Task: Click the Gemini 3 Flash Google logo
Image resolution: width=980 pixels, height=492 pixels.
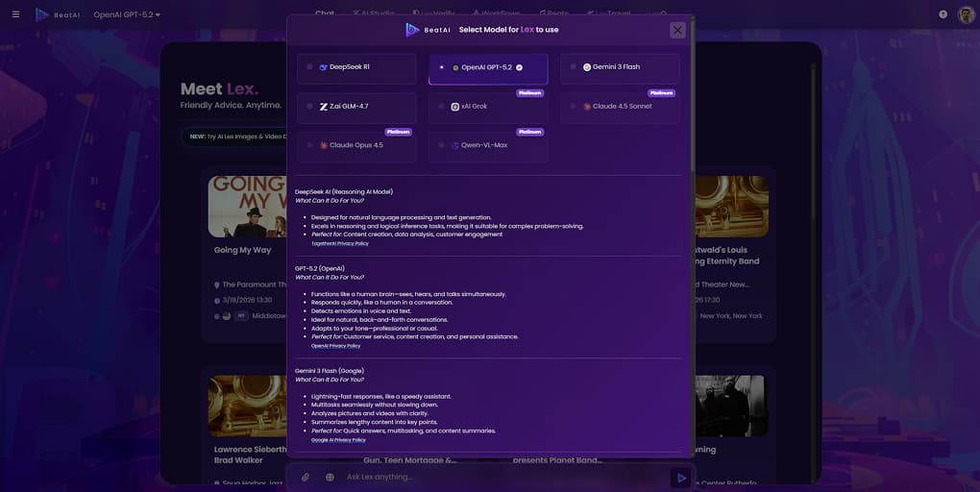Action: point(587,67)
